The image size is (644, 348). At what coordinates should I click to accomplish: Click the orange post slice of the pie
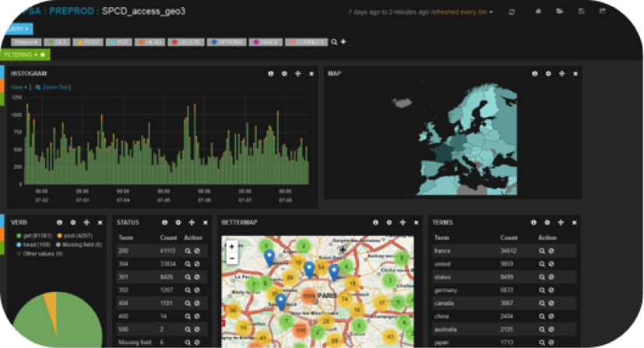(50, 306)
